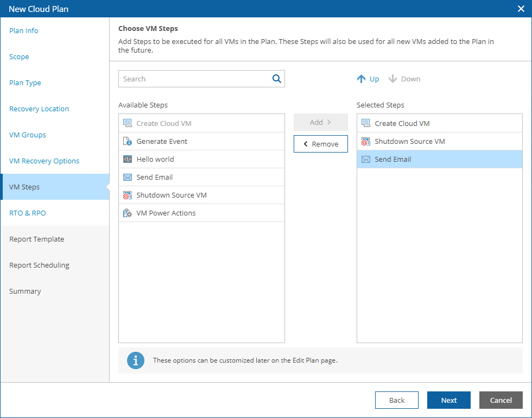Focus the Search steps input field

click(195, 79)
